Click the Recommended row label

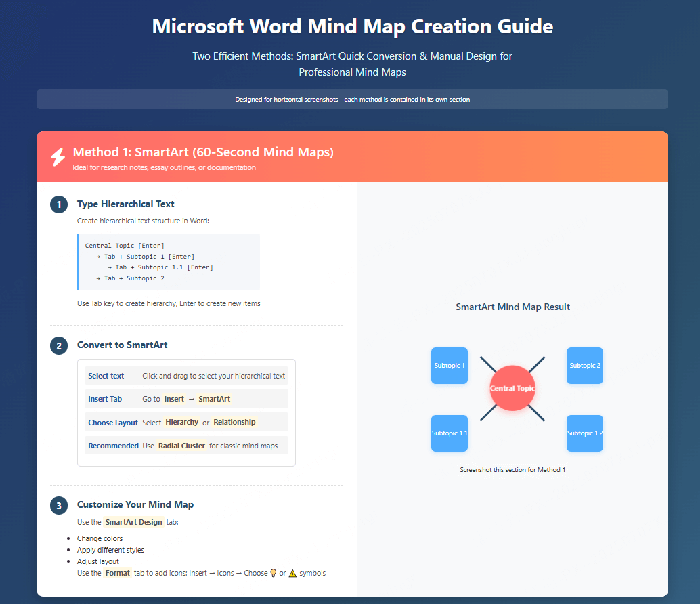click(x=113, y=446)
